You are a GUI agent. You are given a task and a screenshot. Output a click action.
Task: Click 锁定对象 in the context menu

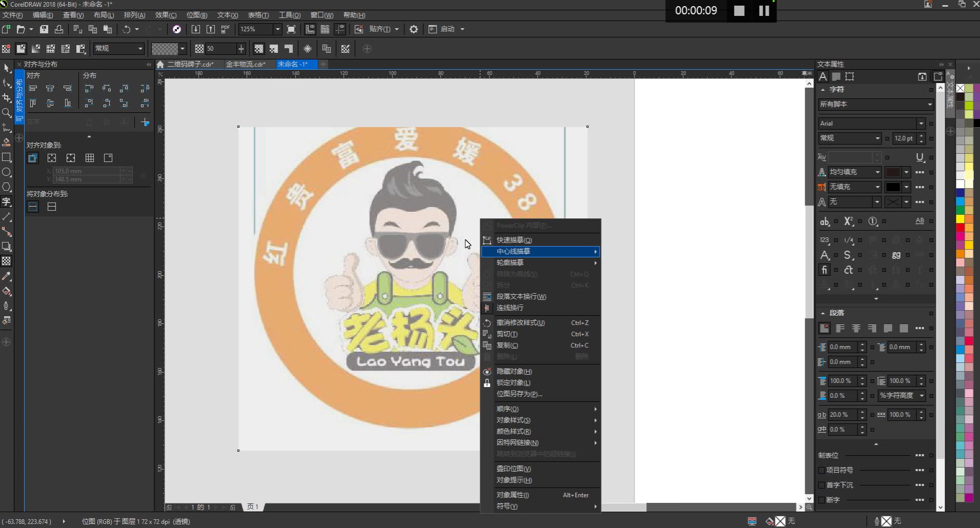tap(514, 383)
